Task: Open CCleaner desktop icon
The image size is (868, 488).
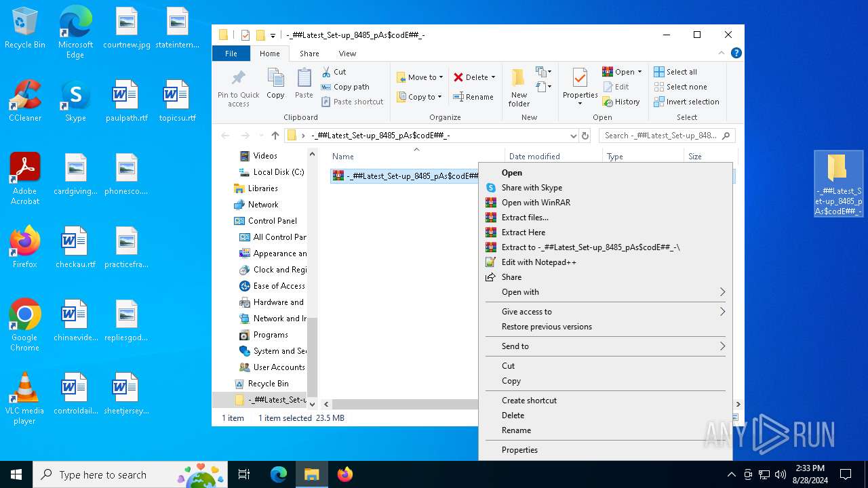Action: coord(25,101)
